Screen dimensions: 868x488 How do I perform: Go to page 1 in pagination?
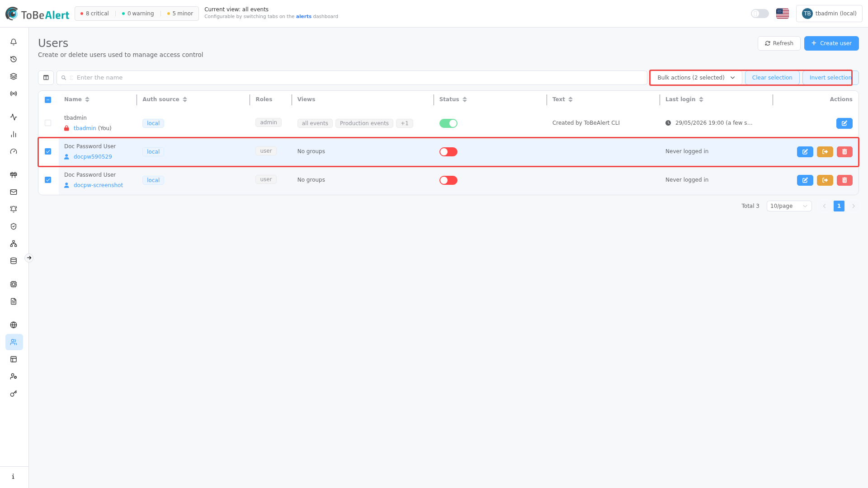(x=839, y=206)
